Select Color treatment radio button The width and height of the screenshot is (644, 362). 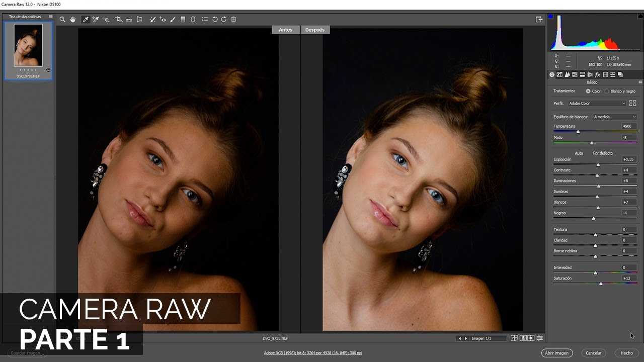(x=588, y=92)
